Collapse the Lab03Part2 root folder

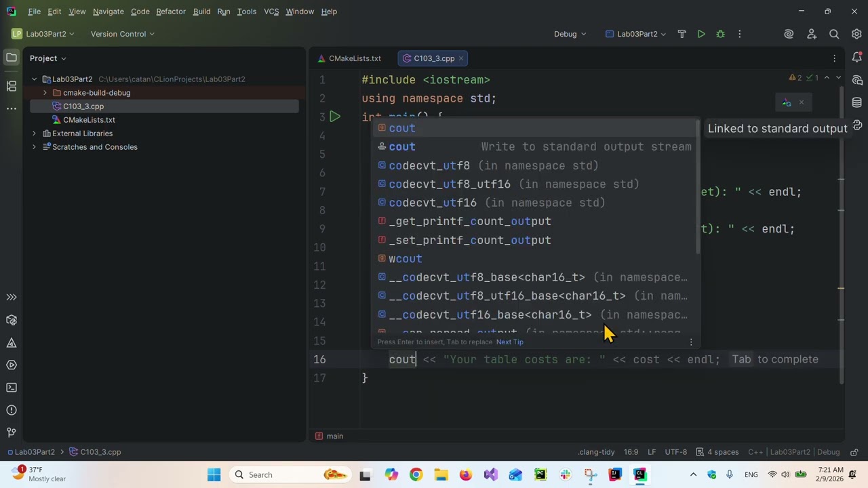[34, 79]
